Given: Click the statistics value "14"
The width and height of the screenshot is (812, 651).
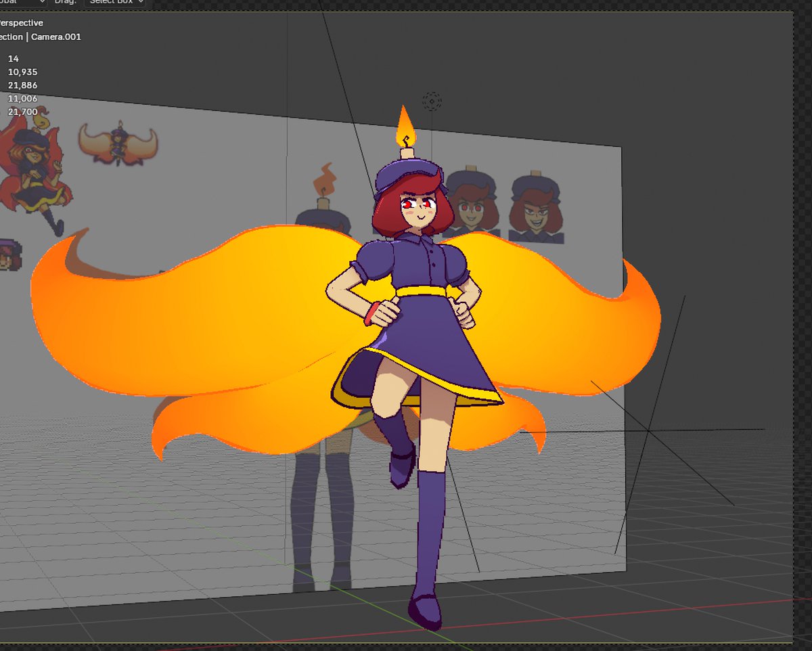Looking at the screenshot, I should click(14, 59).
